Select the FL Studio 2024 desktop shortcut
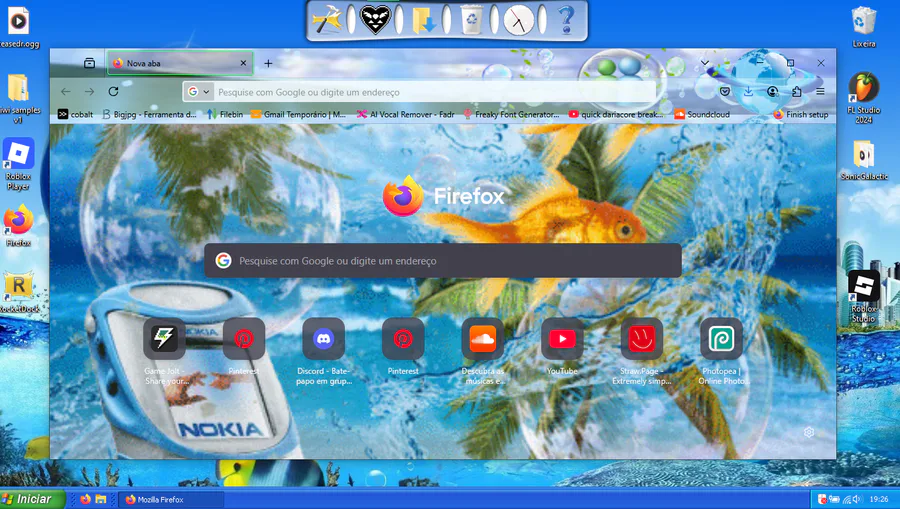This screenshot has width=900, height=509. click(x=864, y=98)
